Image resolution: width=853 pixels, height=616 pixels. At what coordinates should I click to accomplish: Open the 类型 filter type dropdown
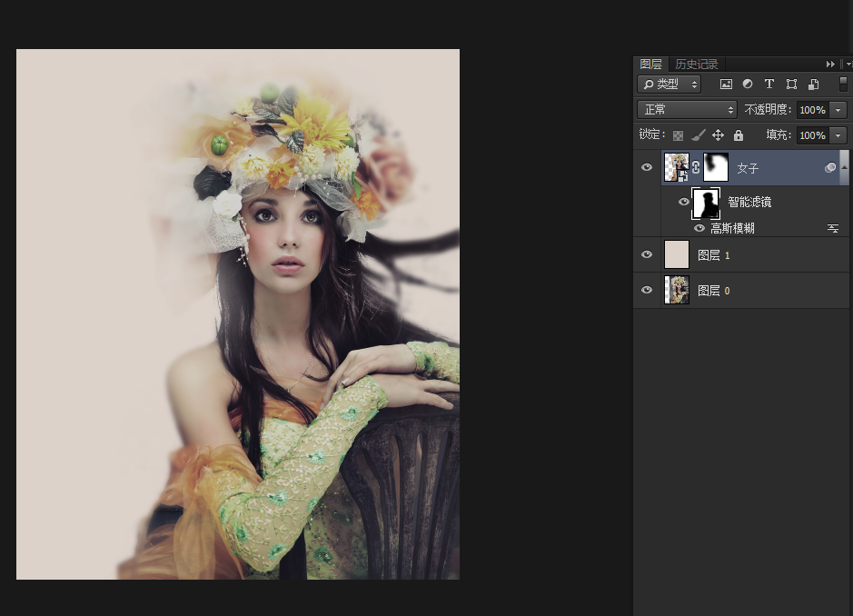(670, 84)
